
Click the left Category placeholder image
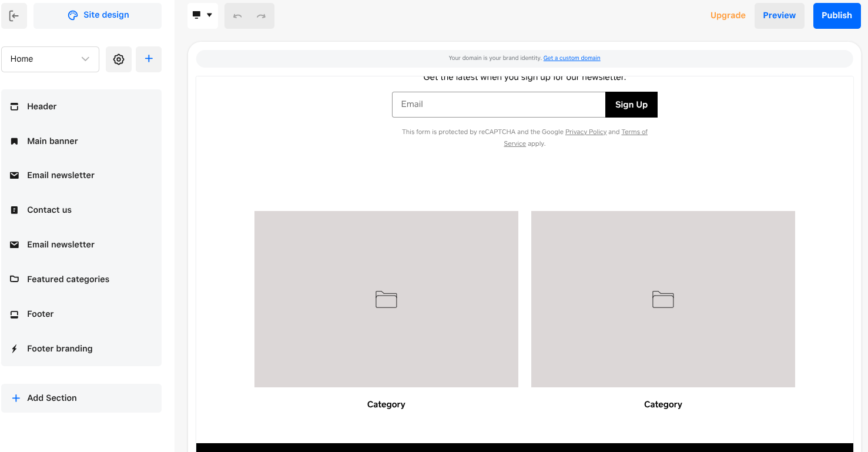coord(386,299)
